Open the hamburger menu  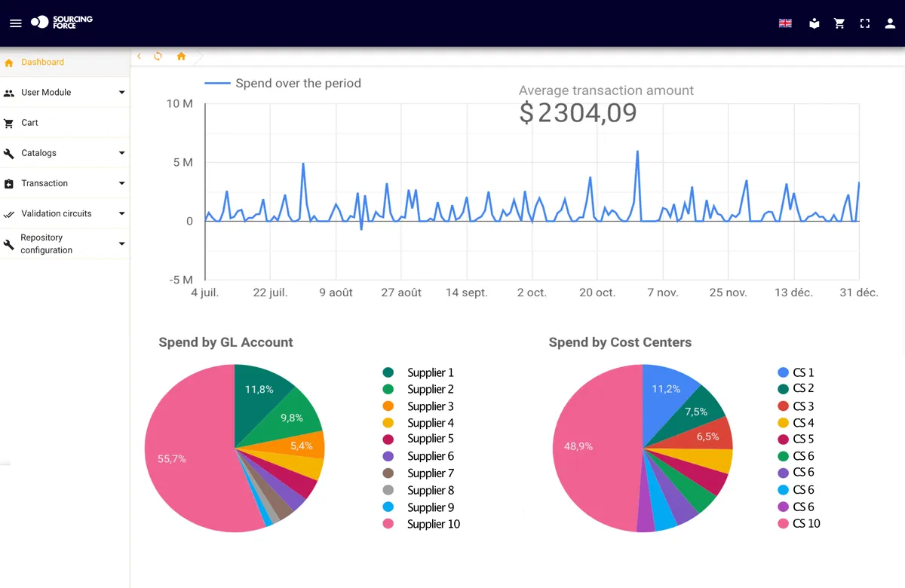(x=15, y=23)
